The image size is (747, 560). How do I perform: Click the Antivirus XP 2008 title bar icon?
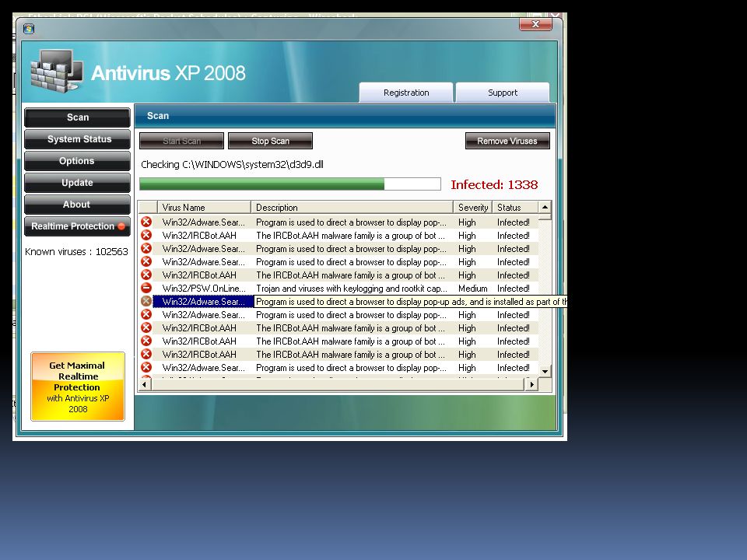[x=29, y=29]
